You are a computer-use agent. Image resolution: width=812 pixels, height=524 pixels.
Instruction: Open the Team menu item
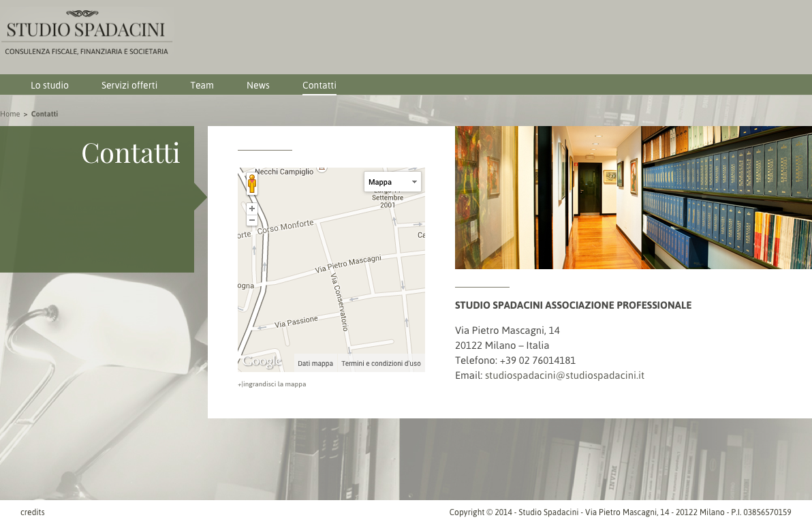202,85
